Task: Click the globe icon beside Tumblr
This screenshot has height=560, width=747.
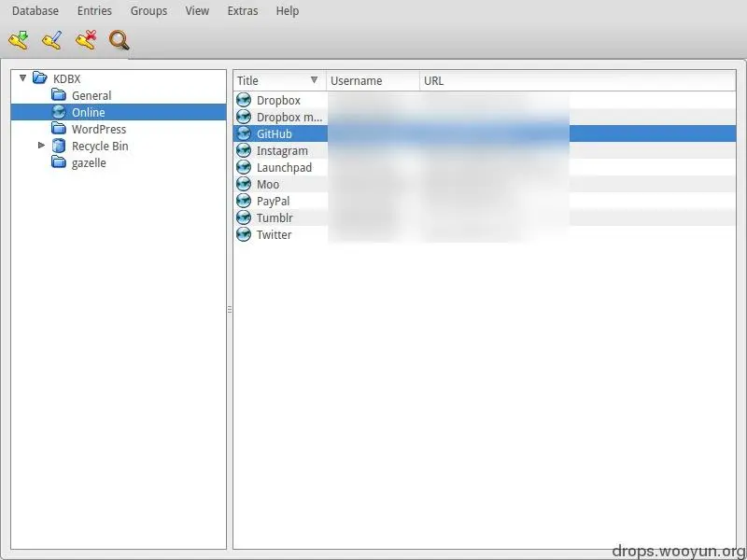Action: [x=244, y=217]
